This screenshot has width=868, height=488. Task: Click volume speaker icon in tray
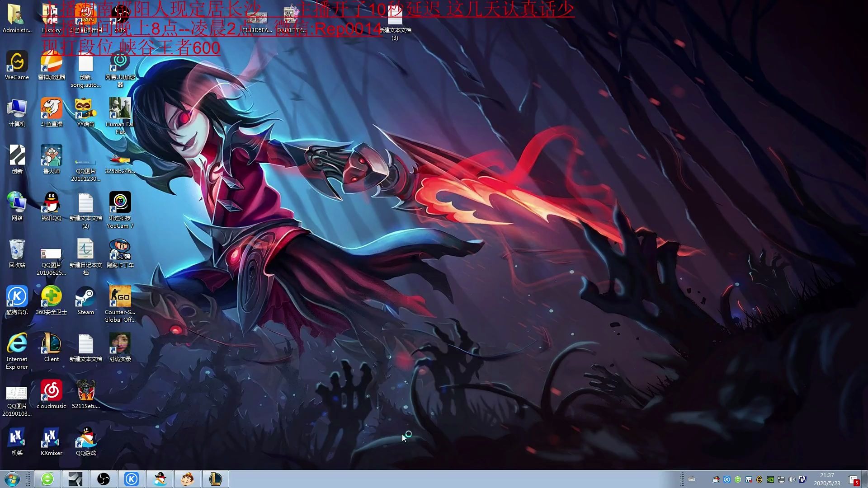[x=792, y=479]
